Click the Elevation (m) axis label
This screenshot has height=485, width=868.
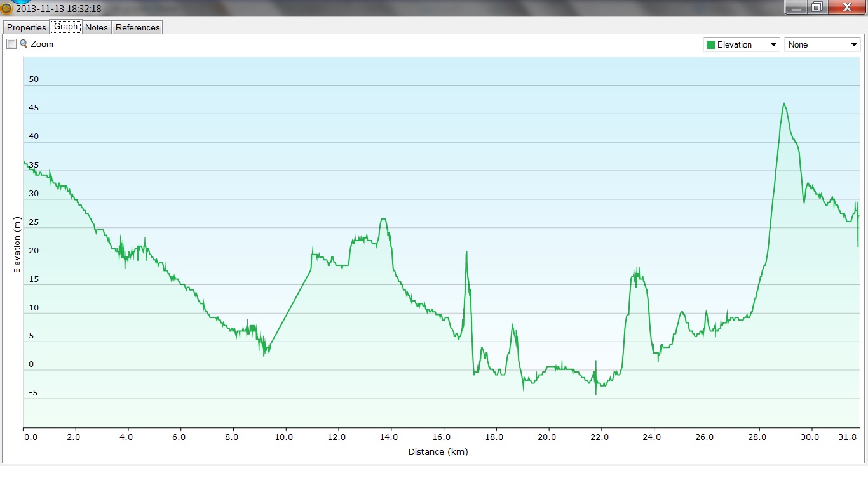coord(17,244)
